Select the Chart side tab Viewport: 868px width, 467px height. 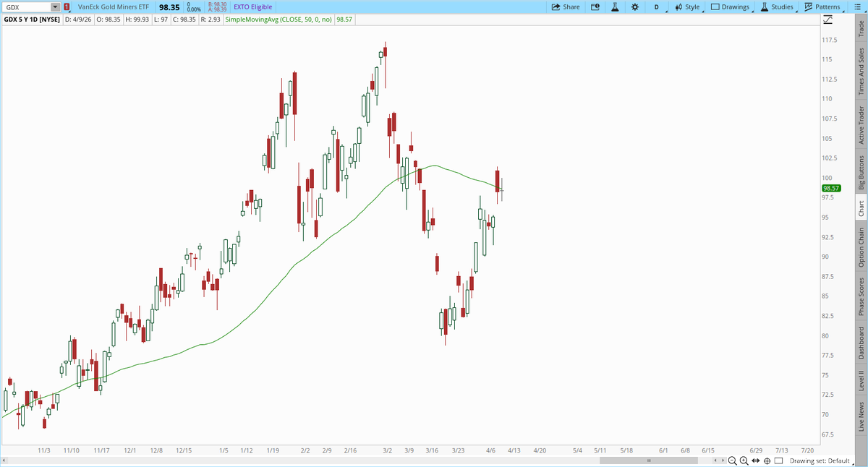861,208
